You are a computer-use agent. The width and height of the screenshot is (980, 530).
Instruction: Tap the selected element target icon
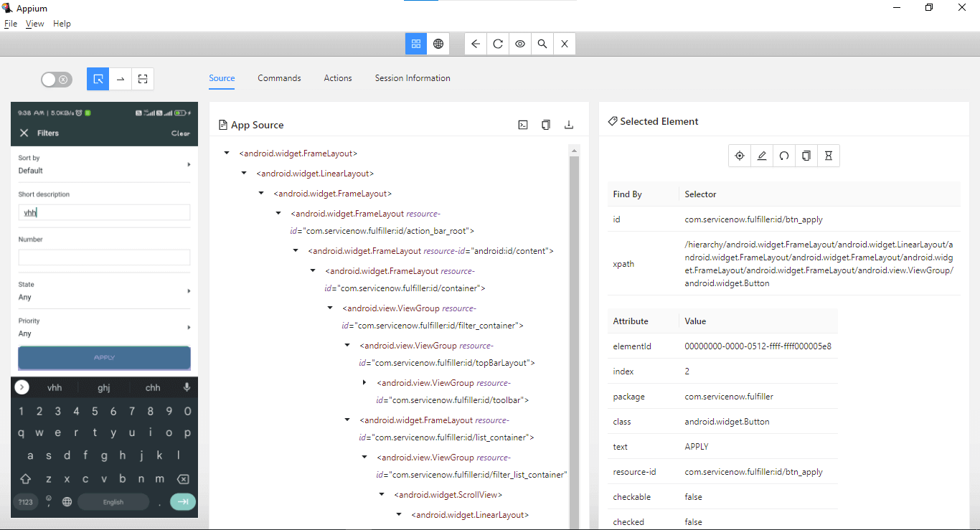[740, 156]
